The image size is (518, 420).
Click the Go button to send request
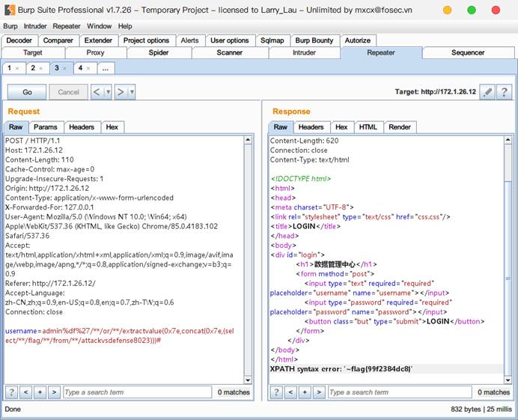[27, 92]
